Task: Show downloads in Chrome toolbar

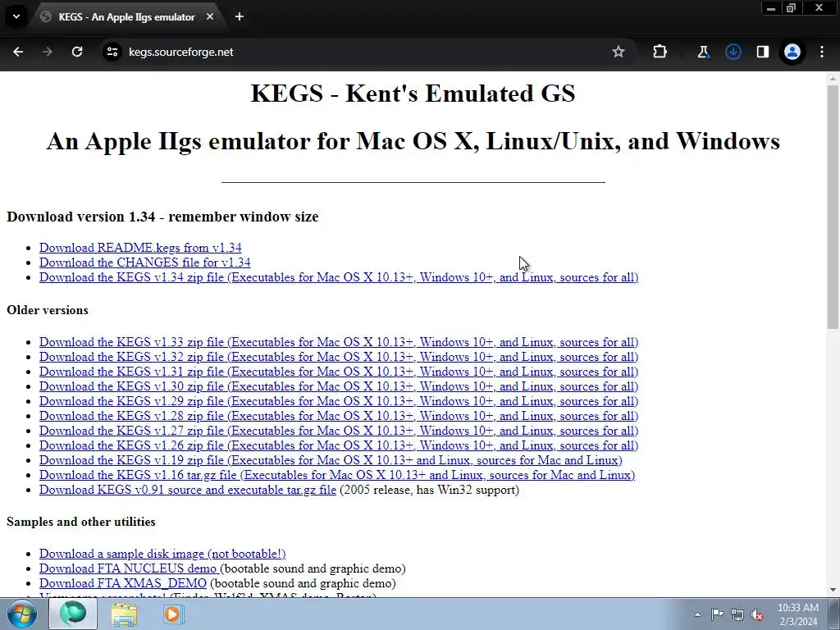Action: [733, 52]
